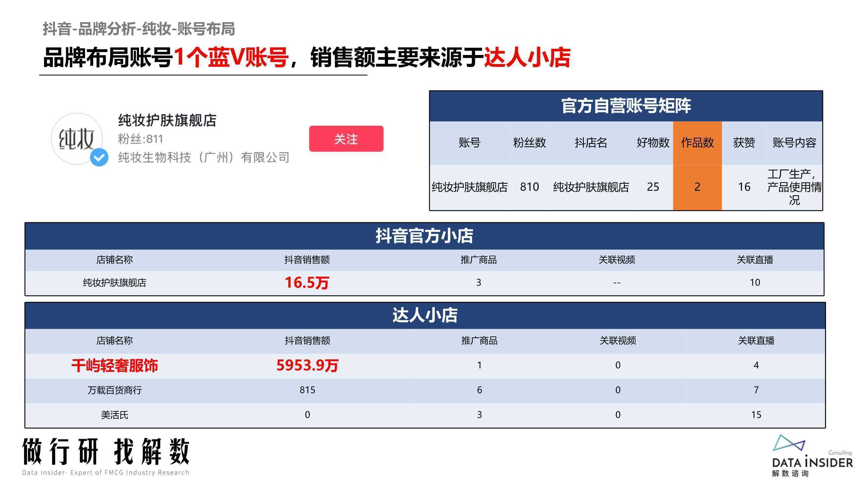Click the 获赞 column header
The width and height of the screenshot is (868, 488).
pos(744,143)
